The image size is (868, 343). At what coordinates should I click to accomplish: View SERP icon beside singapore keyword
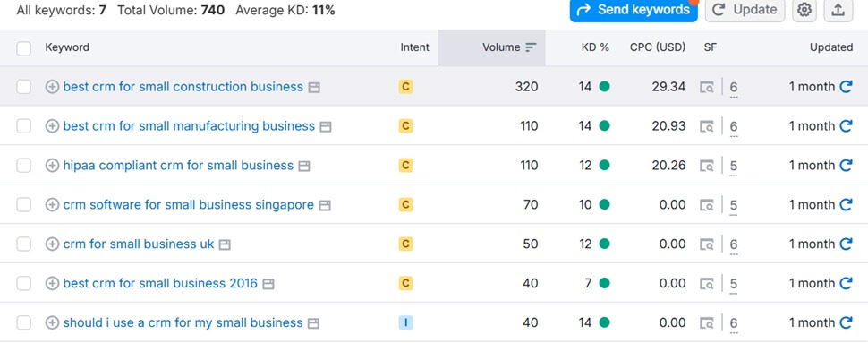[325, 206]
